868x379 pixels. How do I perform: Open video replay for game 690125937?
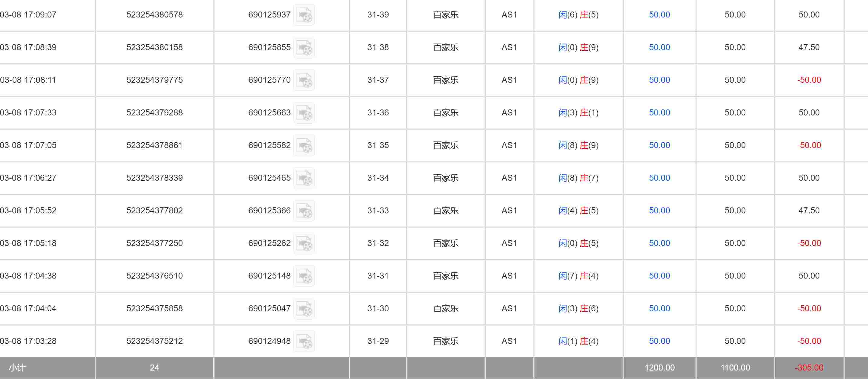[304, 15]
